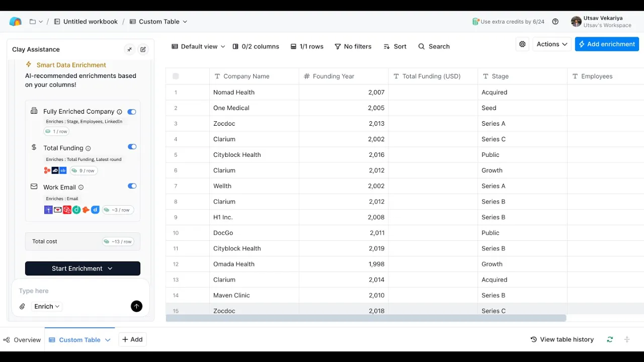The width and height of the screenshot is (644, 362).
Task: Open the No filters menu
Action: coord(353,46)
